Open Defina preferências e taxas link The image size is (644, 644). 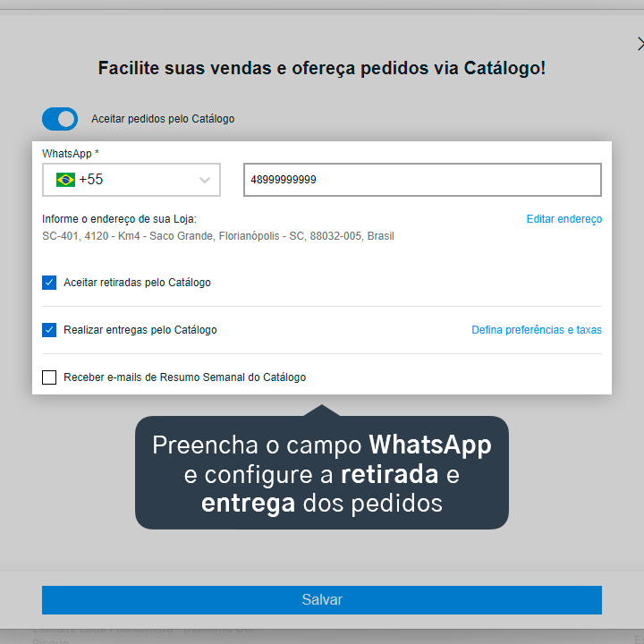click(x=537, y=330)
